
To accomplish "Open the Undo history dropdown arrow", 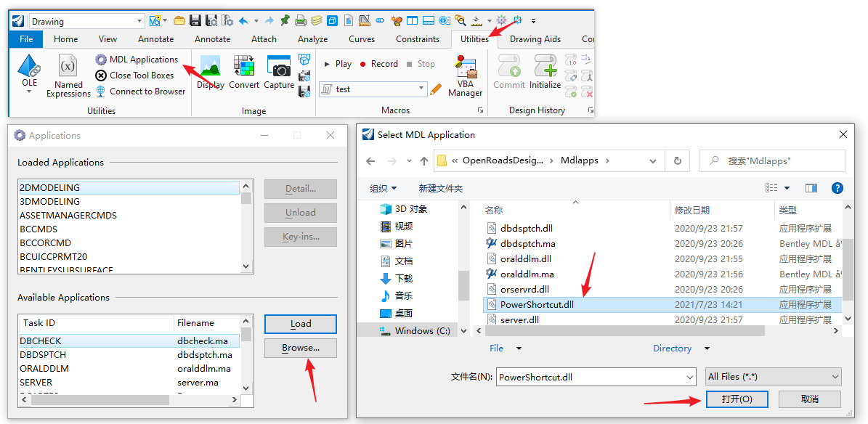I will point(256,21).
